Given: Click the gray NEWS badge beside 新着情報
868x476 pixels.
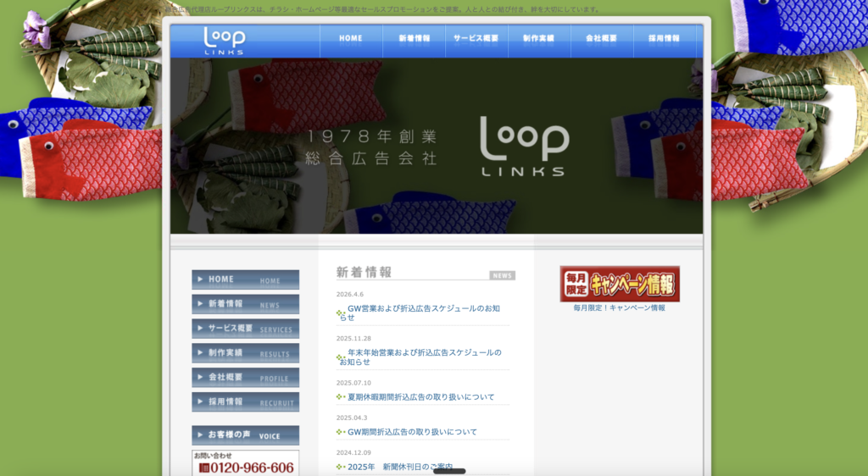Looking at the screenshot, I should tap(502, 275).
